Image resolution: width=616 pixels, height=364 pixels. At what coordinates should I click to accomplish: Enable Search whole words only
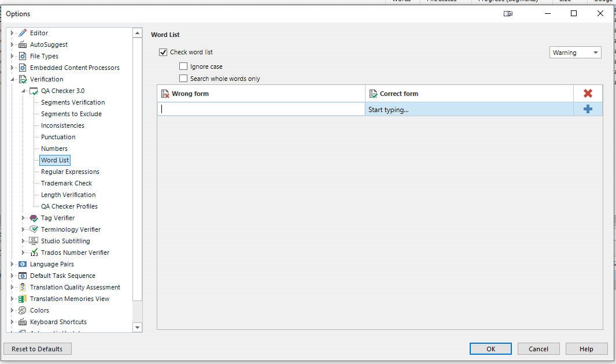tap(183, 78)
